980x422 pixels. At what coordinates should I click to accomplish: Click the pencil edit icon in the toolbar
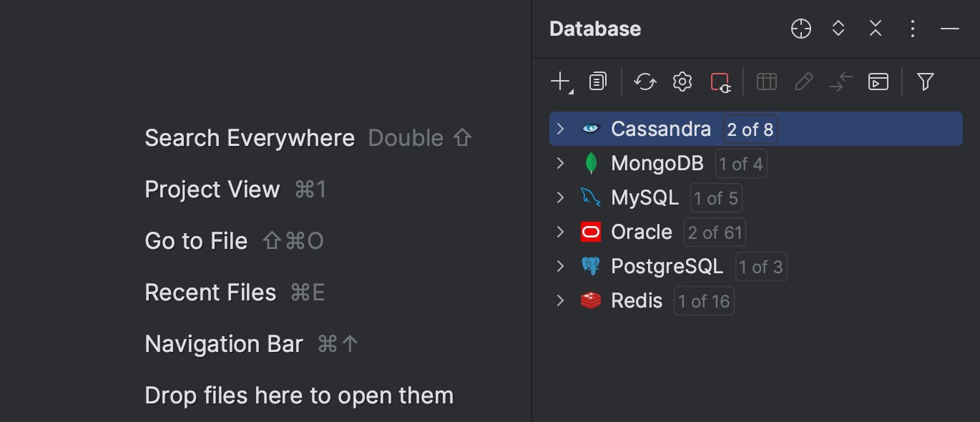coord(803,81)
